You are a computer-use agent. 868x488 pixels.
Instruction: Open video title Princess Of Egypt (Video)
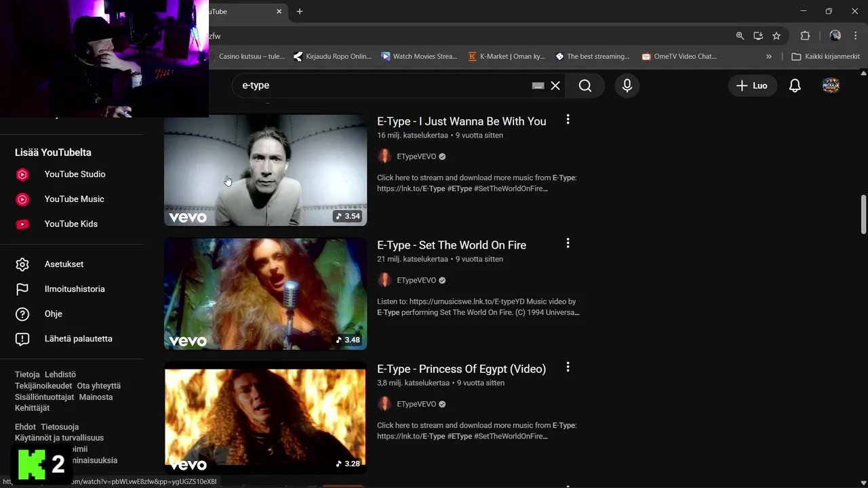(x=461, y=369)
